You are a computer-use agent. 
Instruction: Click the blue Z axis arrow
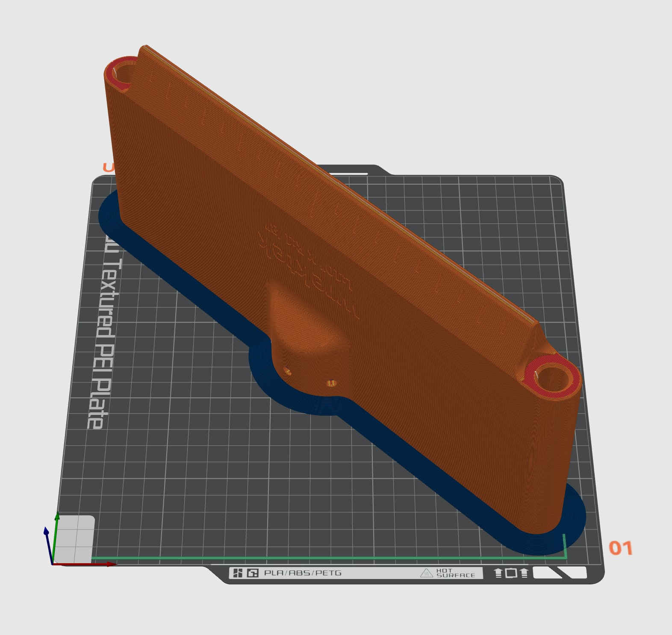[46, 533]
